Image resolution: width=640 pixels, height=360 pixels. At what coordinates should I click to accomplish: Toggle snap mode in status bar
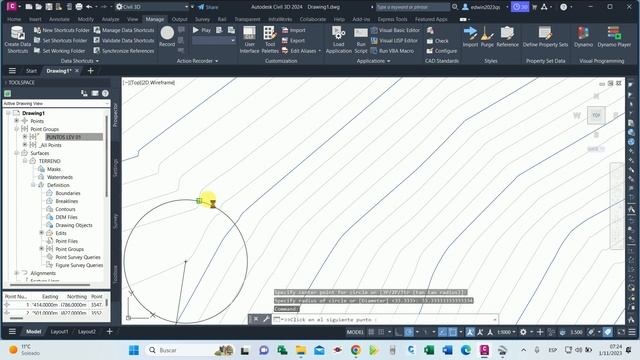coord(381,332)
